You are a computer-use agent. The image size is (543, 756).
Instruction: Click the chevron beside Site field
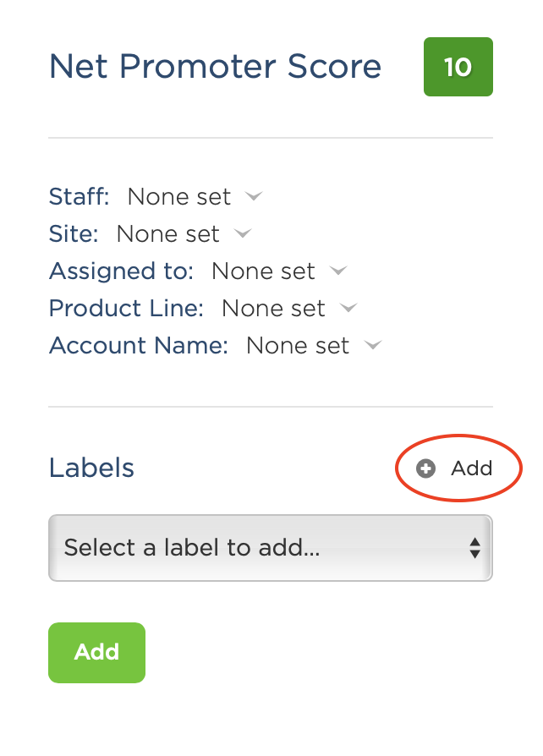(x=243, y=234)
